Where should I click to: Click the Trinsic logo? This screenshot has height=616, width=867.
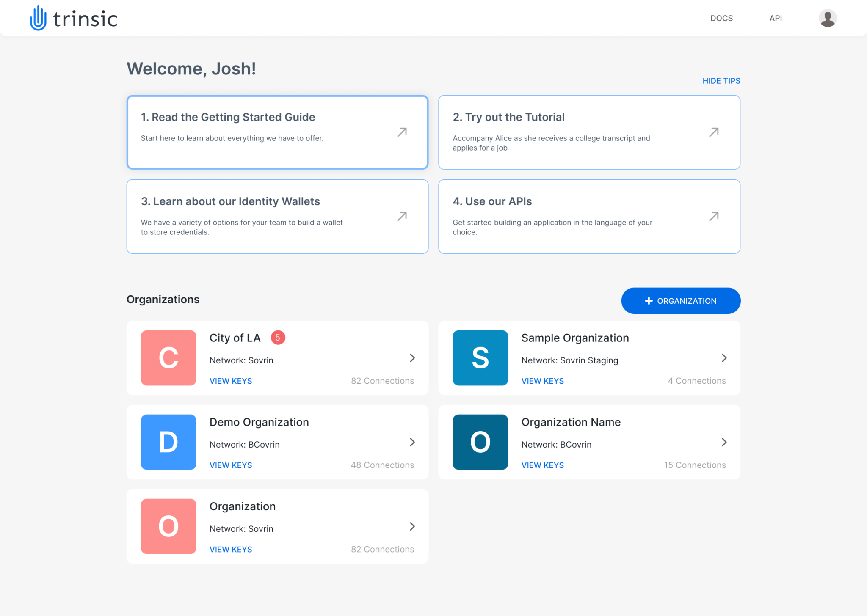click(74, 18)
